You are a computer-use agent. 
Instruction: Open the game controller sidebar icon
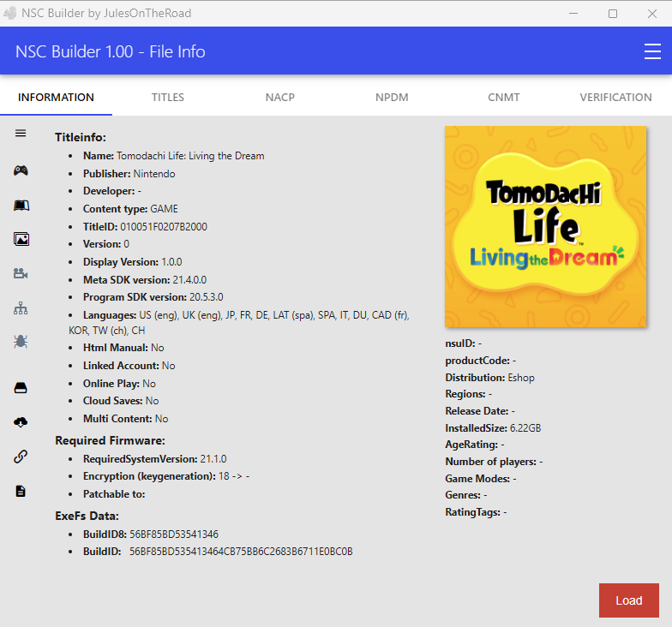pos(21,170)
